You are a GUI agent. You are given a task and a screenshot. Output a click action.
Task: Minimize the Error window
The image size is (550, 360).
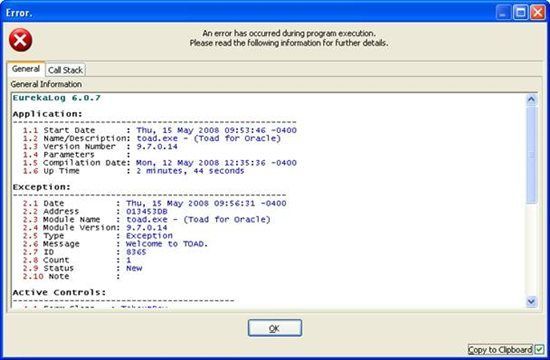coord(503,13)
